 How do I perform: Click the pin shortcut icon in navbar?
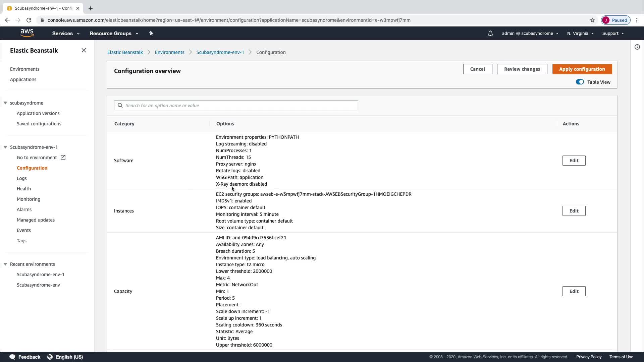click(151, 33)
